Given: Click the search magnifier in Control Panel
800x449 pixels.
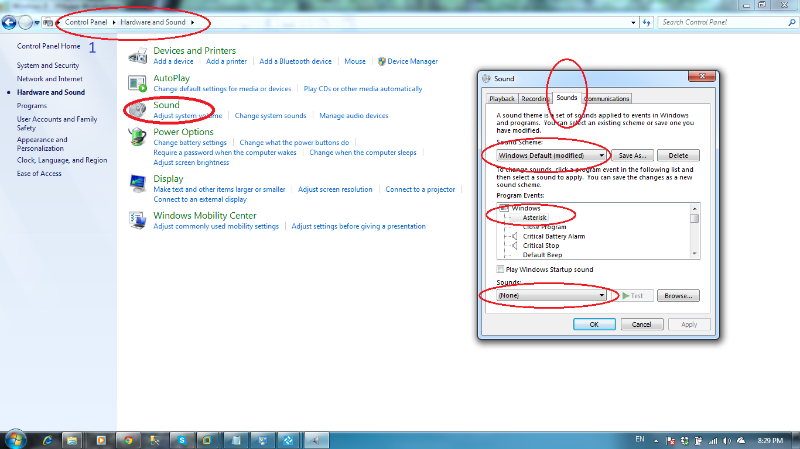Looking at the screenshot, I should (x=791, y=22).
